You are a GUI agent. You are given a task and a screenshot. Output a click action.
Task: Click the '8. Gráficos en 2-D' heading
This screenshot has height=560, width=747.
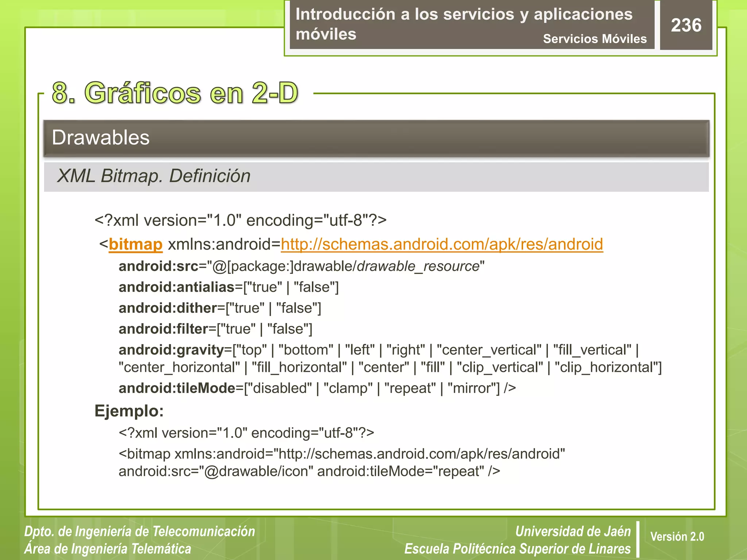tap(175, 93)
